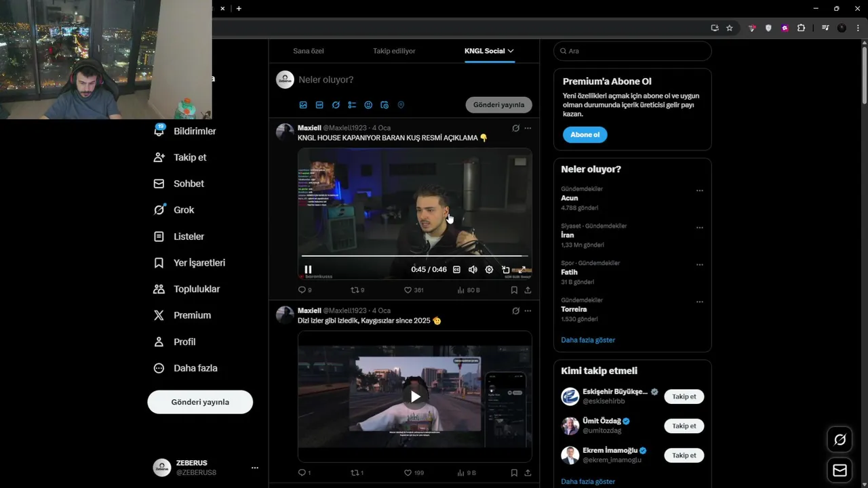Ask Grok about the Dizi izler post
Image resolution: width=868 pixels, height=488 pixels.
coord(515,311)
